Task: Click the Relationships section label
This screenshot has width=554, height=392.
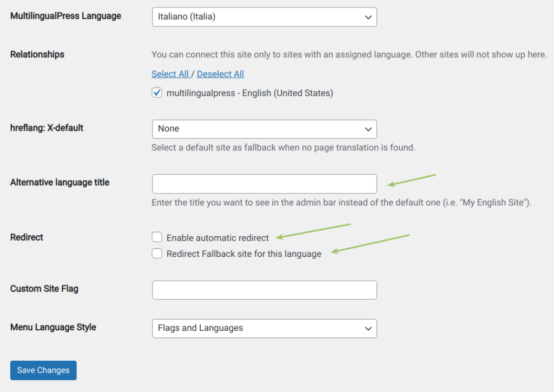Action: coord(37,54)
